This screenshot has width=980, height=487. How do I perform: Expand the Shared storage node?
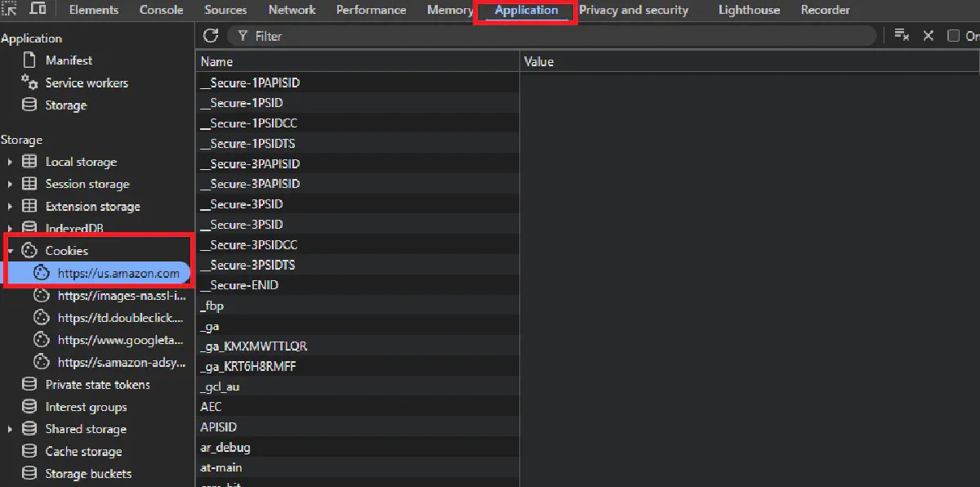coord(10,430)
